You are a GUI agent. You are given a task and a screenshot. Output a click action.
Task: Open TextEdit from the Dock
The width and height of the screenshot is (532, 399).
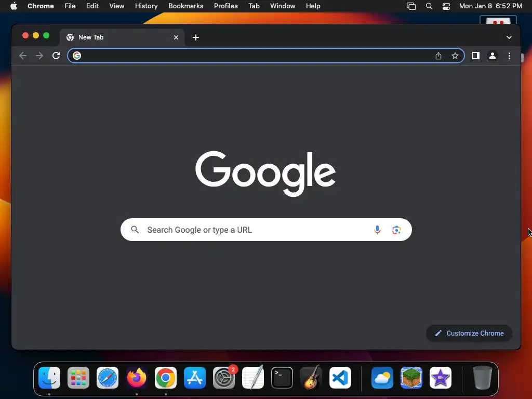[x=253, y=377]
